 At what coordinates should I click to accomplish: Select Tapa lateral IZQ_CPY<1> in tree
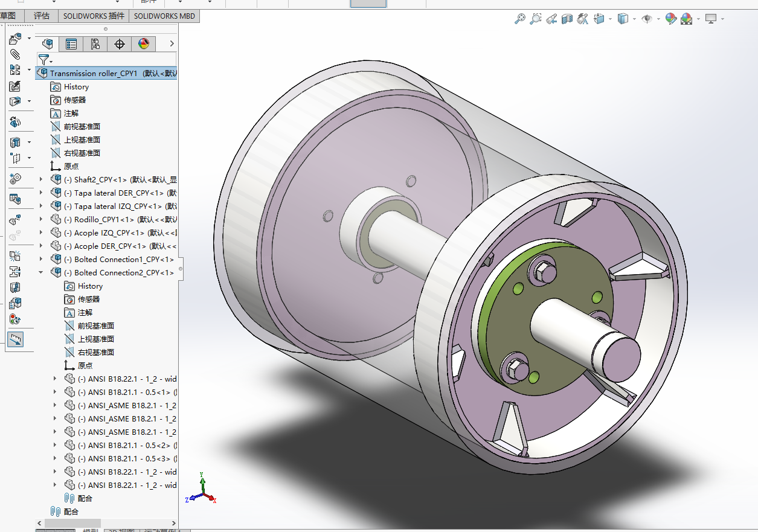tap(114, 206)
